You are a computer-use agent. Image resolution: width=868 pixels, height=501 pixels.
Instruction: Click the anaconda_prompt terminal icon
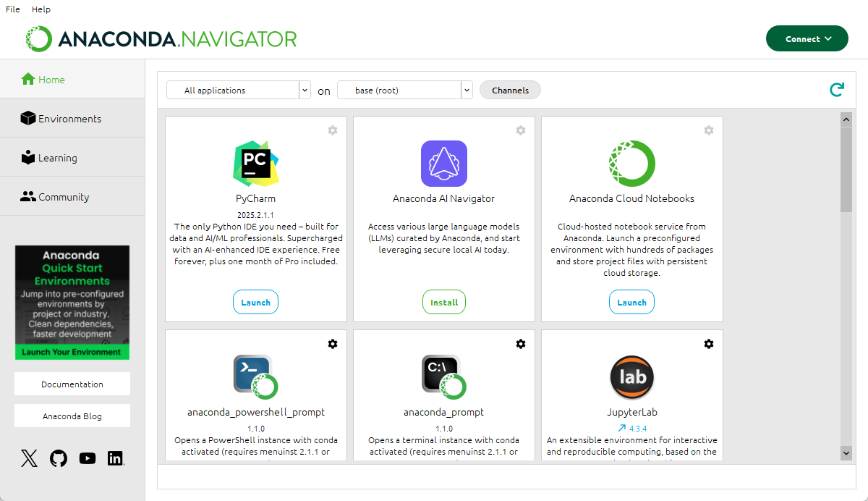tap(444, 377)
